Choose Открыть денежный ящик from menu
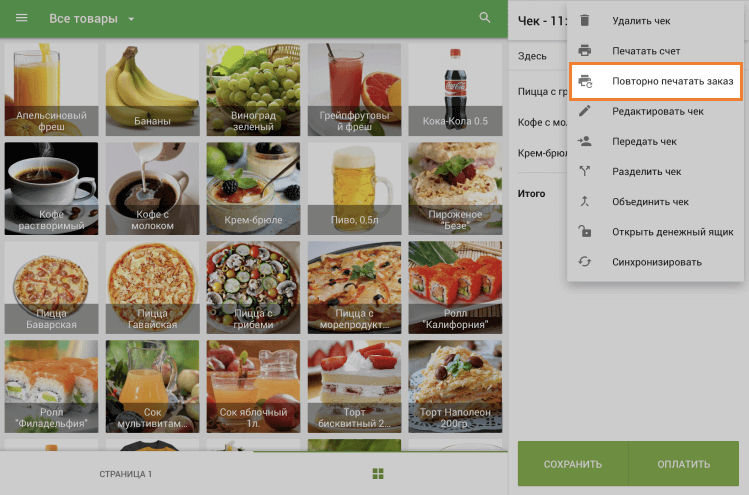The height and width of the screenshot is (495, 749). click(672, 232)
